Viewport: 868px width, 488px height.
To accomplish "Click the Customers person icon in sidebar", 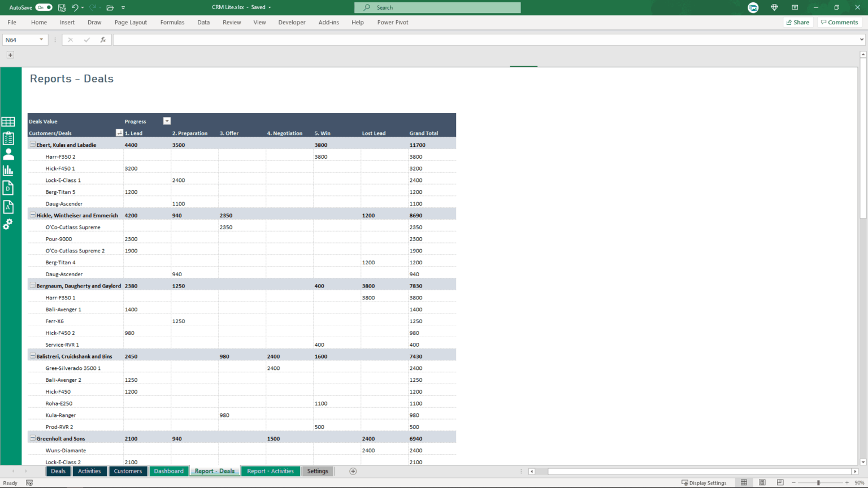I will (x=8, y=154).
